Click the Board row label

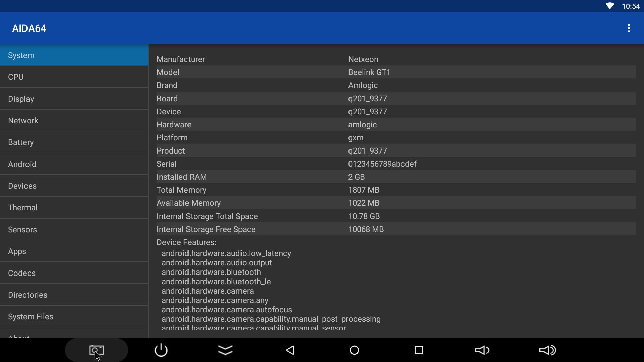click(x=167, y=99)
